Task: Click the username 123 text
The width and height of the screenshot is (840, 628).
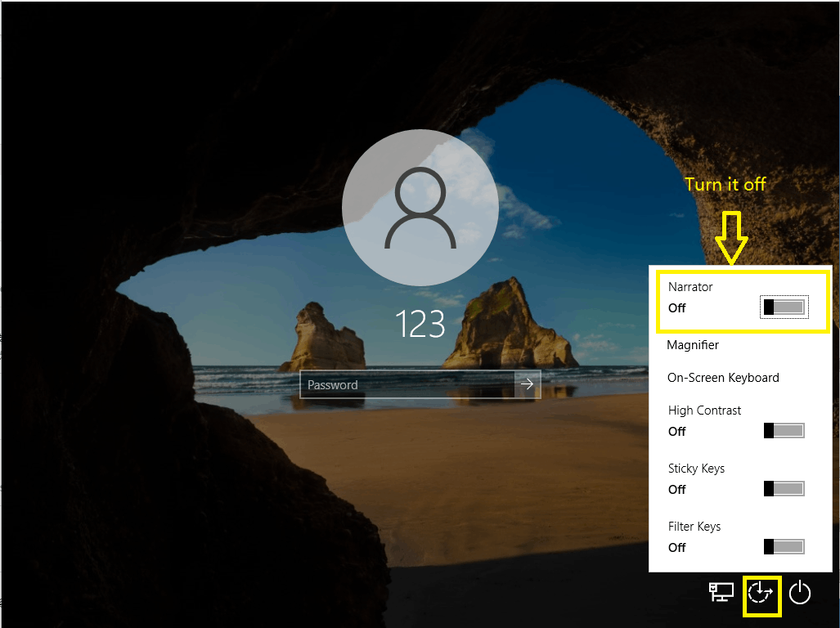Action: pyautogui.click(x=420, y=324)
